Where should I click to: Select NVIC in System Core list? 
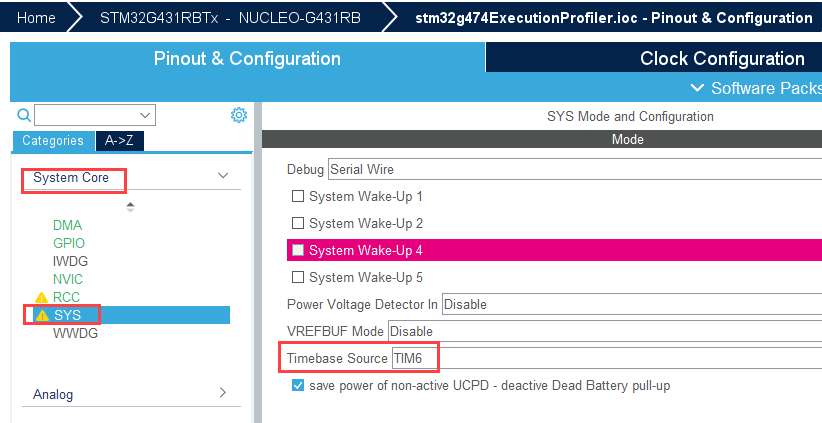(68, 279)
